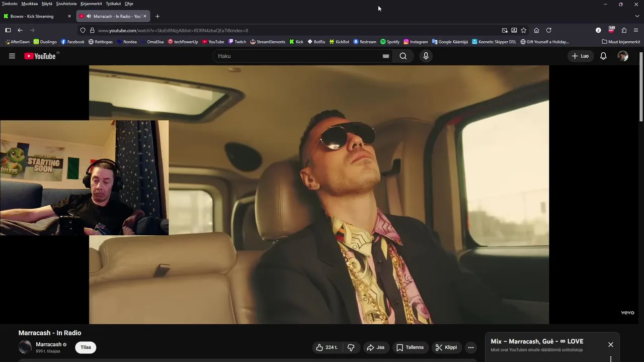Mute the playing Marracash tab audio icon
644x362 pixels.
pos(89,16)
